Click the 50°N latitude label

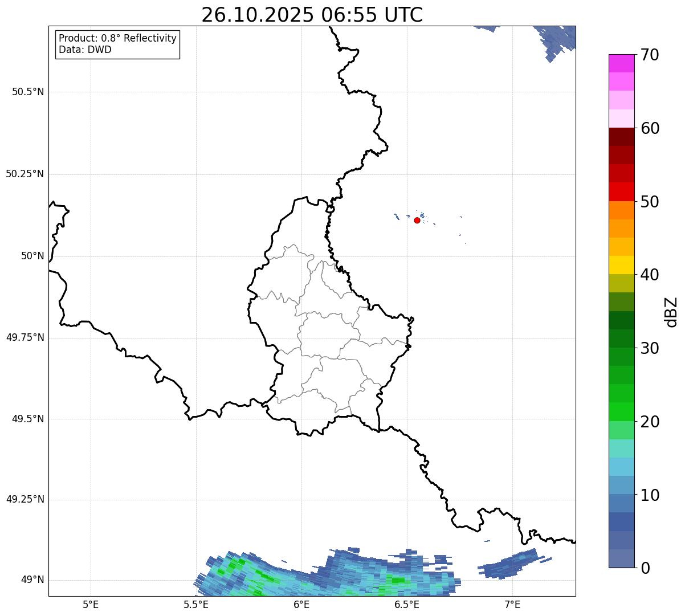32,256
